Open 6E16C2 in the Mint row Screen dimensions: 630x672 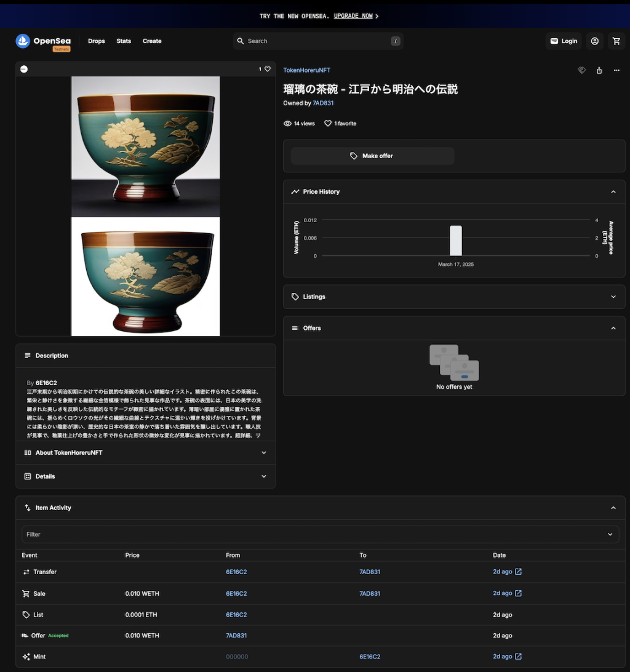(x=370, y=657)
